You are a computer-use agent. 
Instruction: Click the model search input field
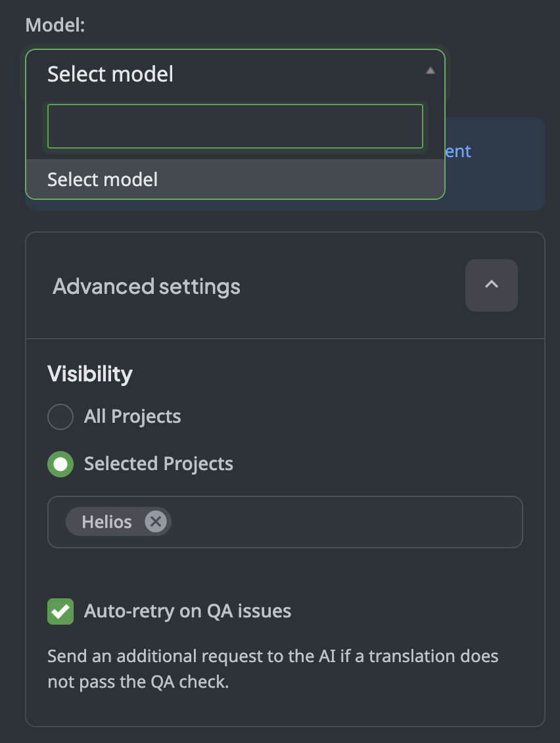pyautogui.click(x=235, y=126)
